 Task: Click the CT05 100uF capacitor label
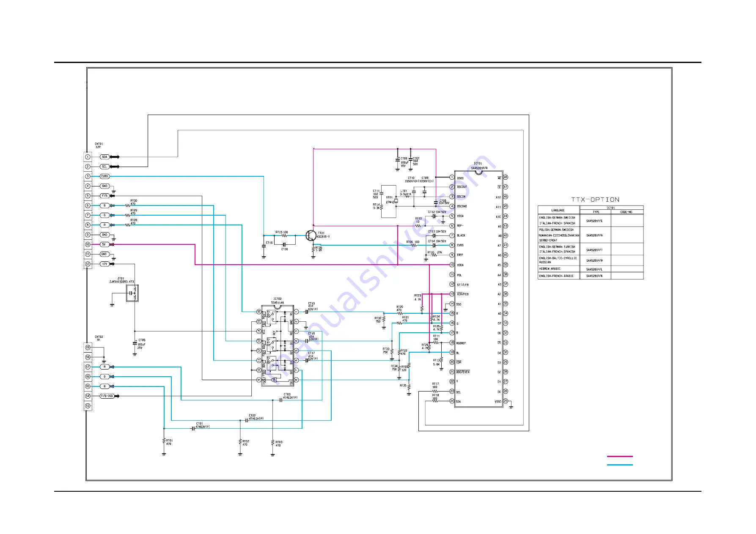[142, 344]
